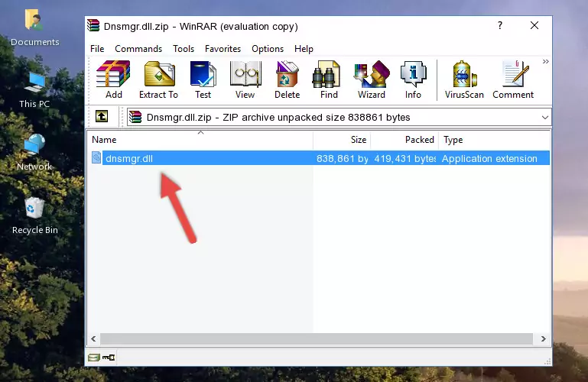Screen dimensions: 588x382
Task: Sort by the Type column header
Action: pos(494,140)
